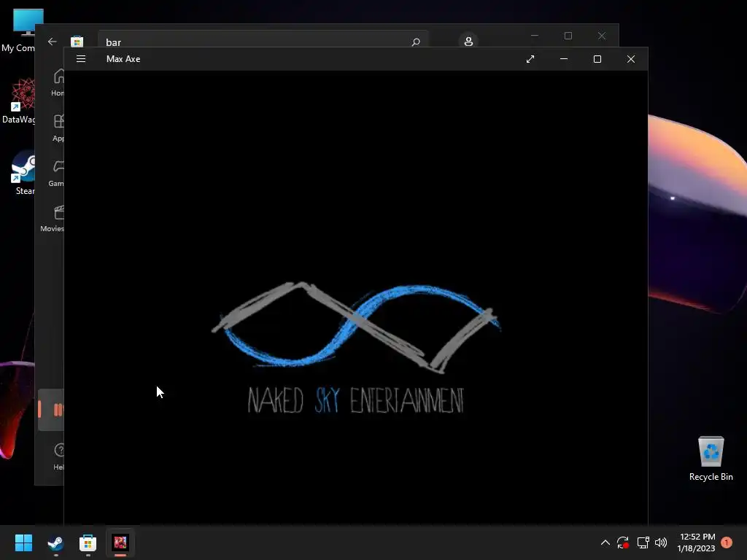
Task: Maximize the Max Axe window
Action: (x=597, y=59)
